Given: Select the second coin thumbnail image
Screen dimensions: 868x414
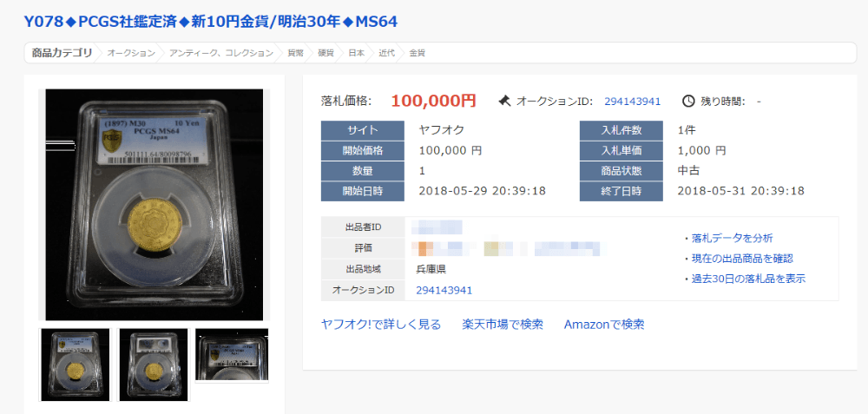Looking at the screenshot, I should (154, 365).
